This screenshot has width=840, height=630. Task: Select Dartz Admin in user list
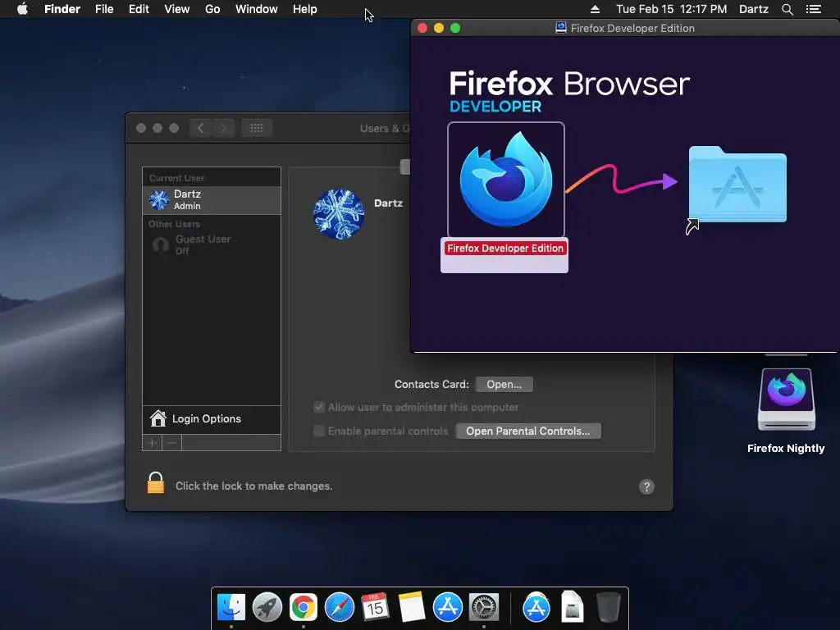(x=212, y=200)
